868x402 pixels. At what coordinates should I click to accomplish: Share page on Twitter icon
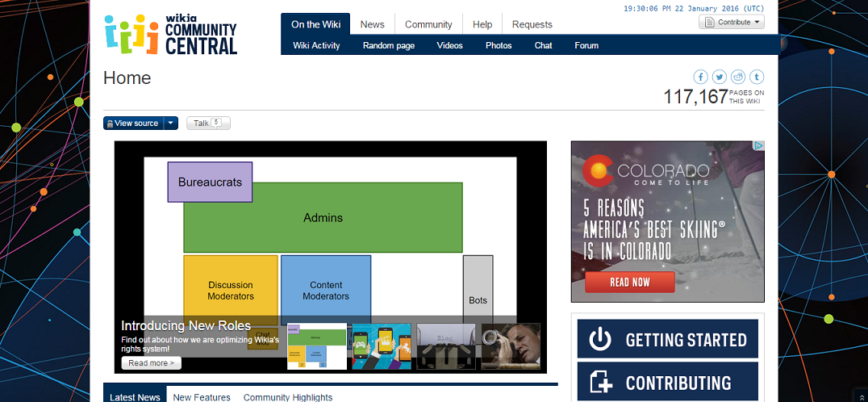(719, 77)
